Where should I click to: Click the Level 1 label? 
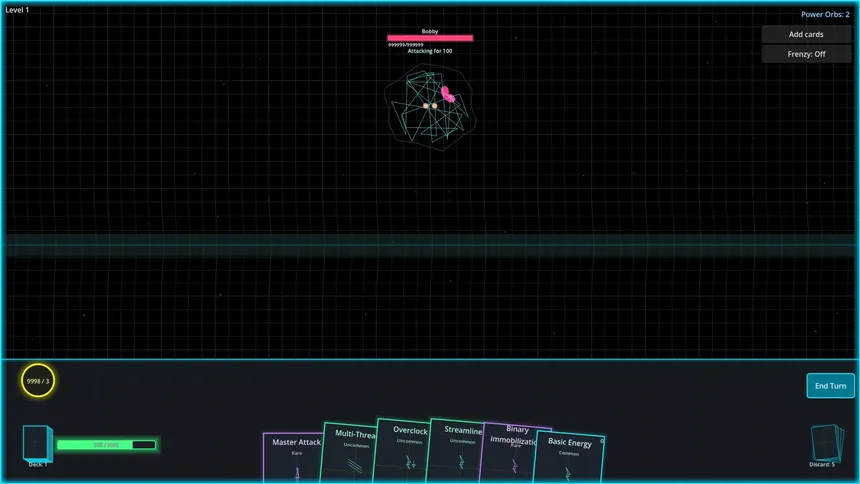coord(17,10)
